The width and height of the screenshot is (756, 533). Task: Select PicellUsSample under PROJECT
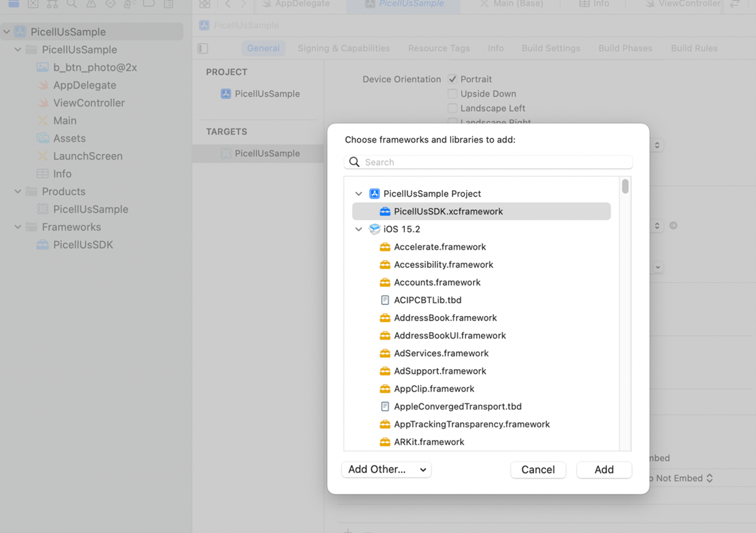coord(260,94)
